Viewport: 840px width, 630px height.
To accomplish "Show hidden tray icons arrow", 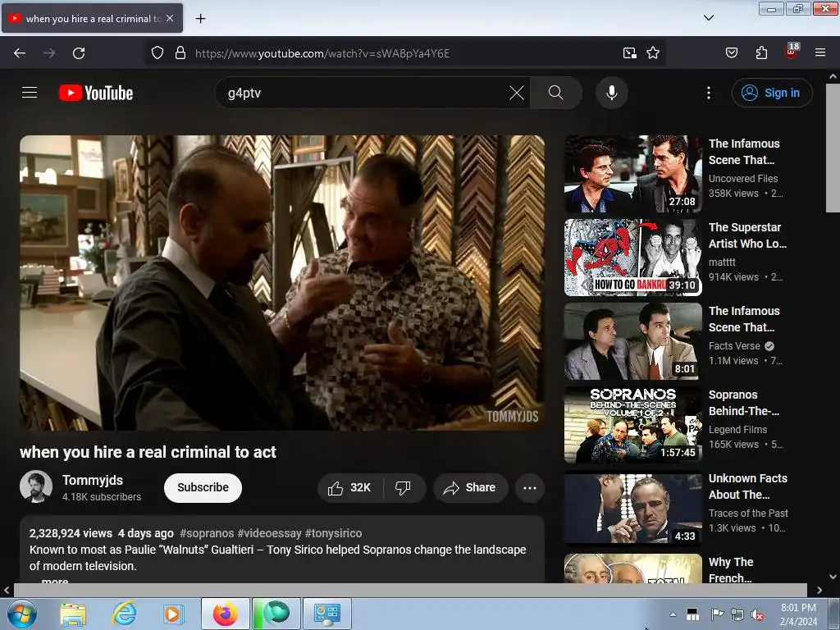I will tap(673, 614).
